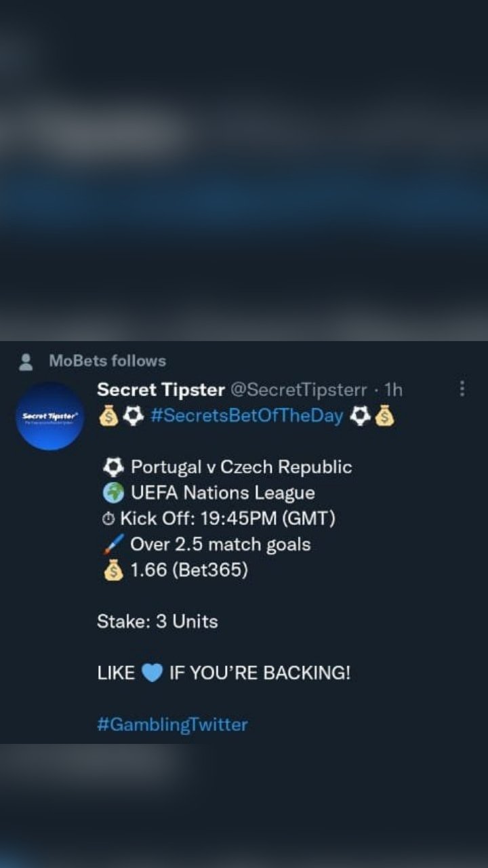The image size is (488, 868).
Task: Click the Over 2.5 match goals text
Action: tap(220, 545)
